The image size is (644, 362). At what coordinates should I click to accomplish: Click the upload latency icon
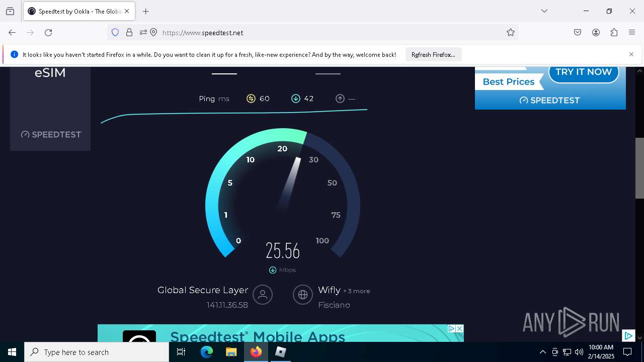click(340, 99)
